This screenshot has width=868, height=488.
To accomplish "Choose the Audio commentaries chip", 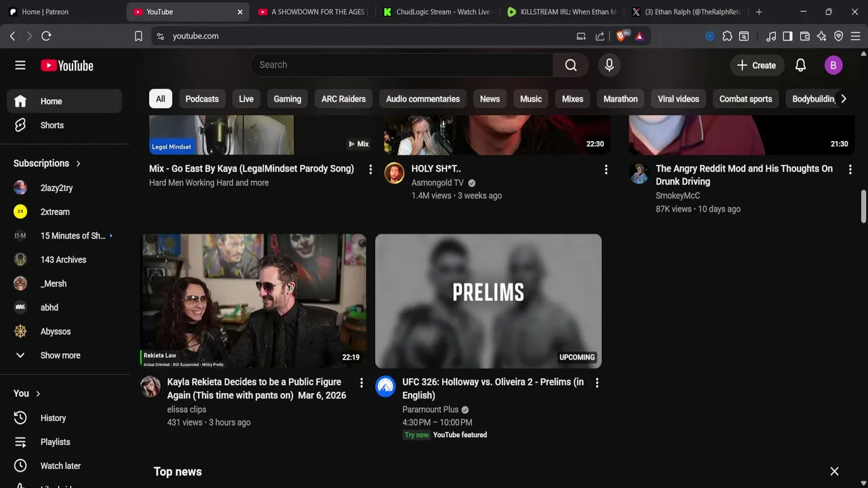I will click(x=422, y=99).
